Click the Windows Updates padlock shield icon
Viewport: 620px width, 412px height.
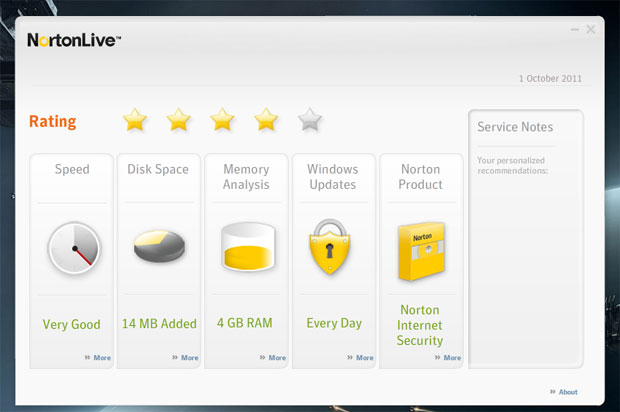pos(329,247)
